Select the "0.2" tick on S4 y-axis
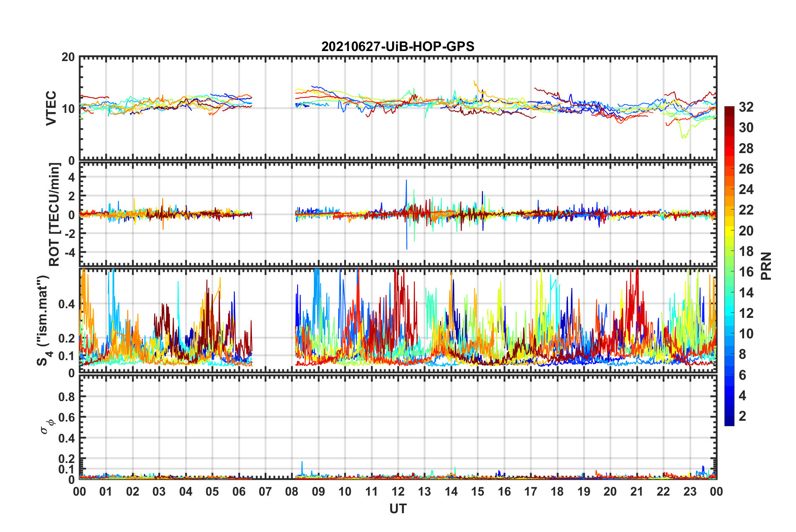This screenshot has width=796, height=532. [x=67, y=338]
